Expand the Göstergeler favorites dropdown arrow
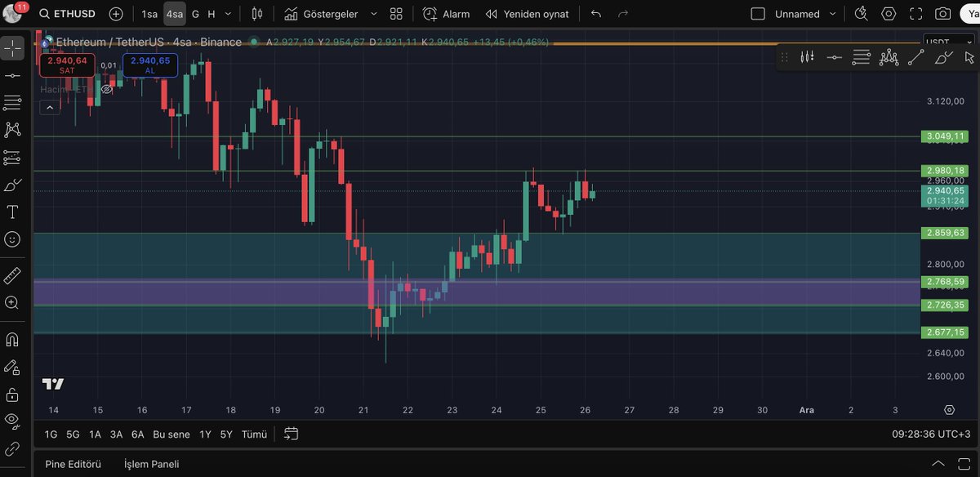The width and height of the screenshot is (980, 477). pyautogui.click(x=373, y=14)
